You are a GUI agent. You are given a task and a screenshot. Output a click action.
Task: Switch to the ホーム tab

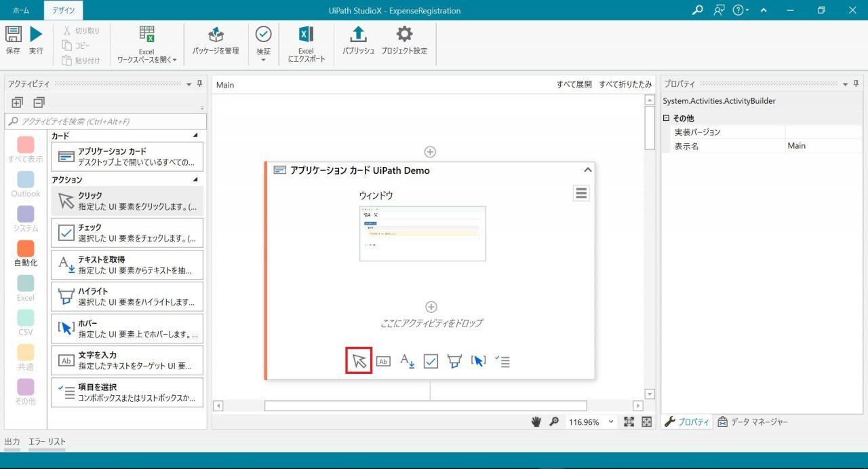pos(21,11)
